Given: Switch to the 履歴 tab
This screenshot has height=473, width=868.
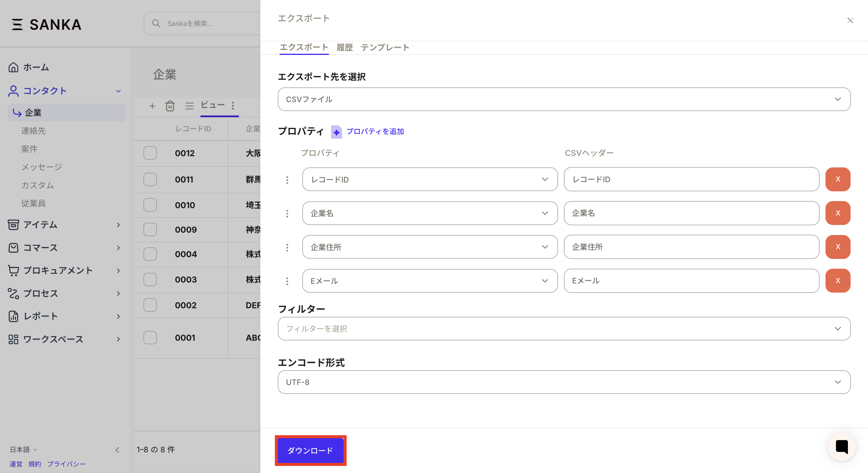Looking at the screenshot, I should 344,48.
